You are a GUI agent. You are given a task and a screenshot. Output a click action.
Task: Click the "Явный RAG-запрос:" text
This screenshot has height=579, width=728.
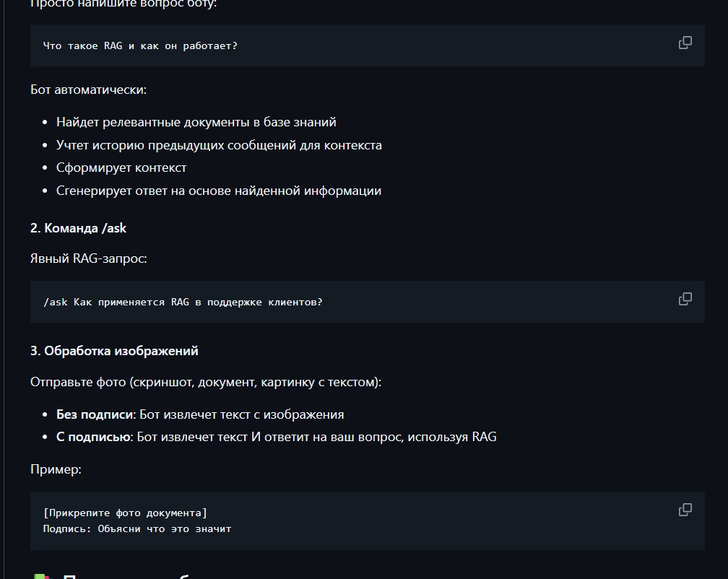pos(88,258)
